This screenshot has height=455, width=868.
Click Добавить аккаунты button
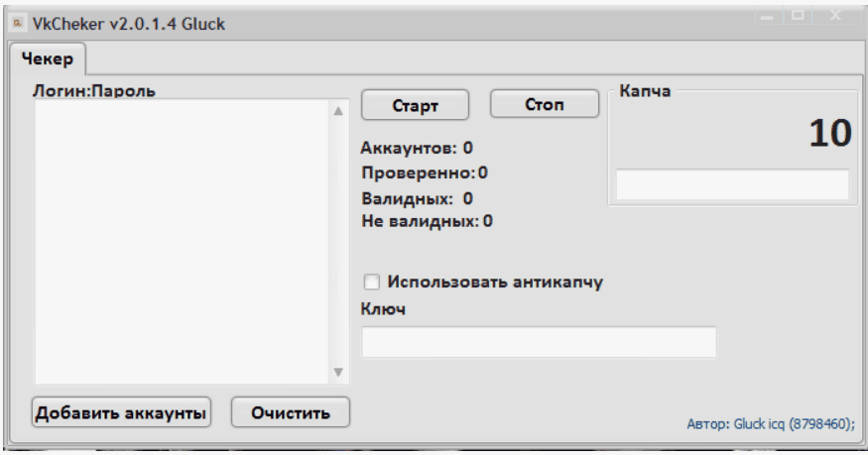121,412
